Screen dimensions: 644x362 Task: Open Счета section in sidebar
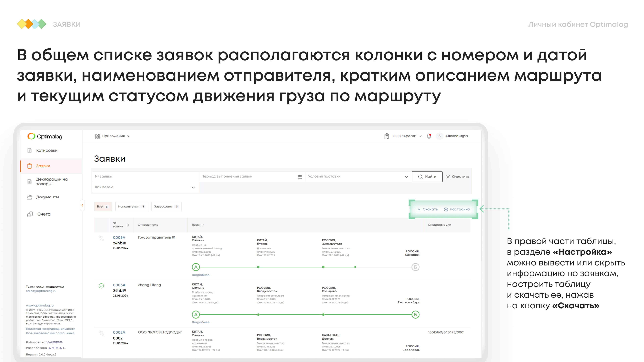point(44,214)
